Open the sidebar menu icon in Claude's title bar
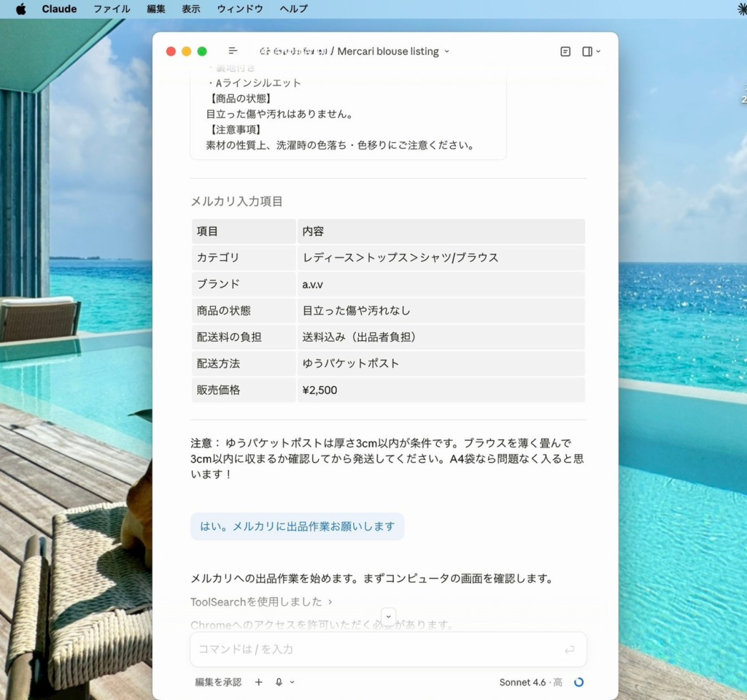 pos(233,50)
